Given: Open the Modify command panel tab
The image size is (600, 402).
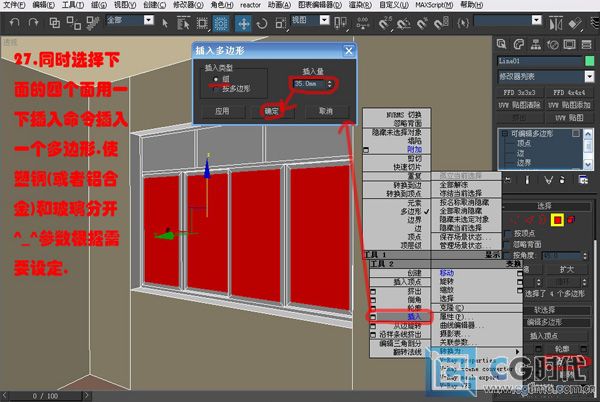Looking at the screenshot, I should click(x=518, y=44).
